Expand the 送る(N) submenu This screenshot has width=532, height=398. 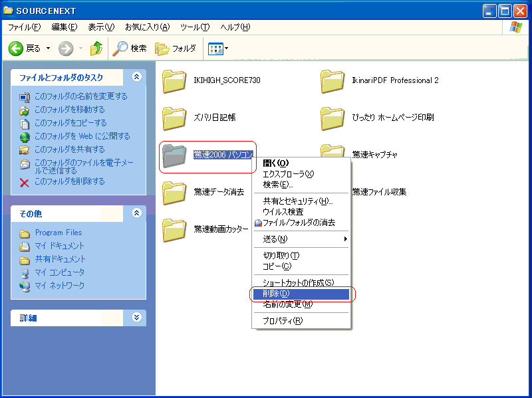[301, 239]
